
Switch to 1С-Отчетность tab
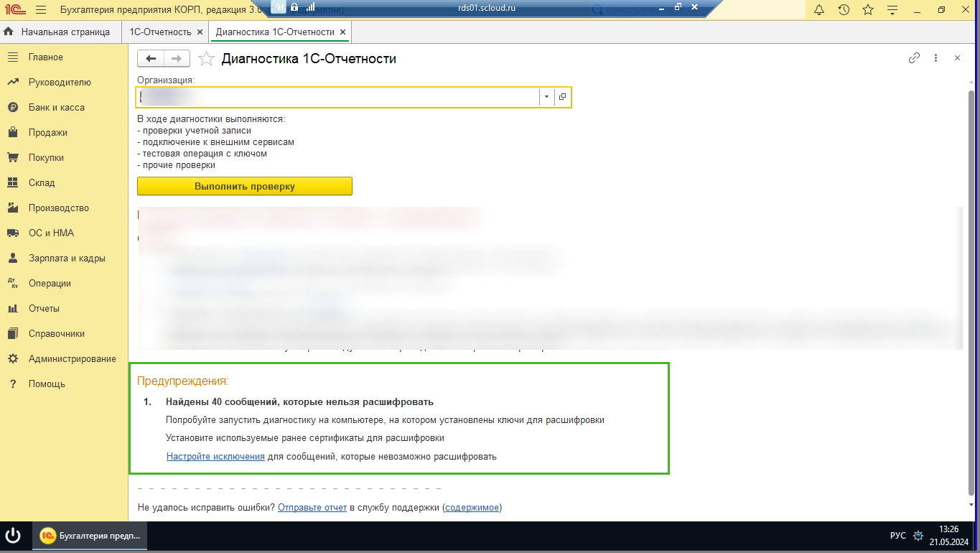[160, 32]
